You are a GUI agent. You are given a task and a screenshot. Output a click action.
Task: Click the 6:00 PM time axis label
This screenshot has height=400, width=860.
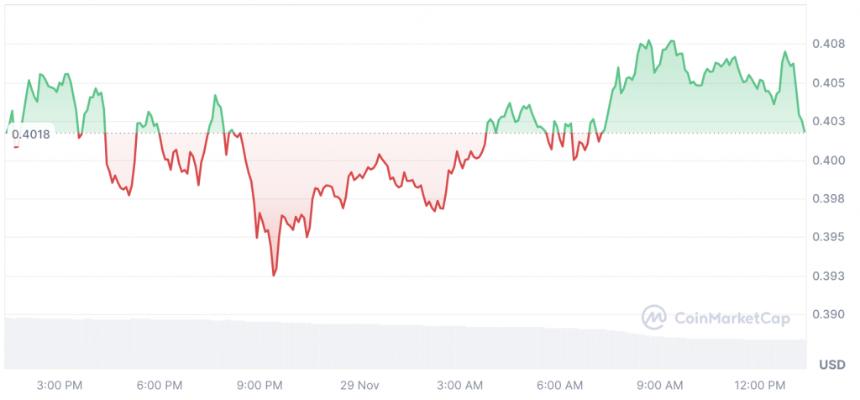pos(160,386)
